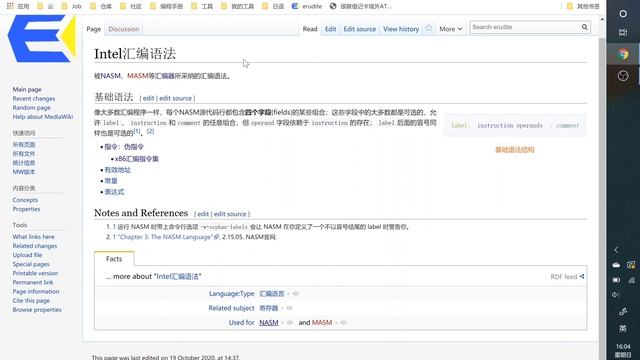Open the 仓库 bookmark folder
This screenshot has width=640, height=360.
101,6
